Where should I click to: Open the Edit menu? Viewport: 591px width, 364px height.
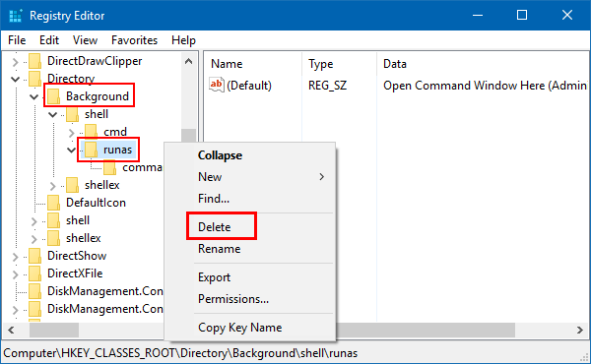point(49,40)
